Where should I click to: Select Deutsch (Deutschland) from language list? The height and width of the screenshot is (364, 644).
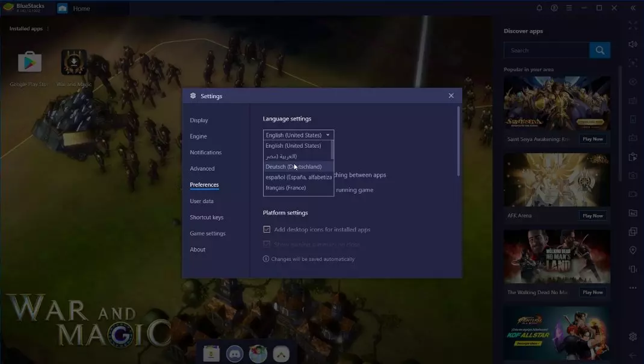[x=294, y=167]
